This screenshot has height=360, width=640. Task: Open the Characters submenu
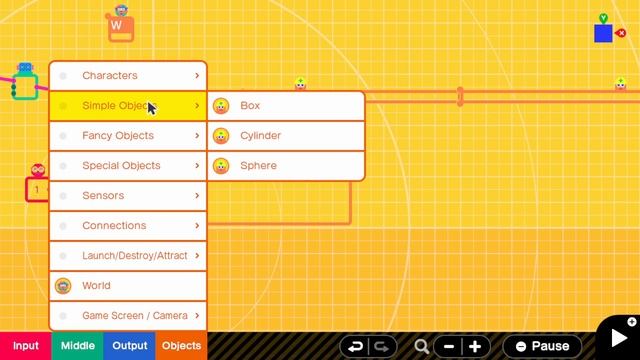coord(128,76)
